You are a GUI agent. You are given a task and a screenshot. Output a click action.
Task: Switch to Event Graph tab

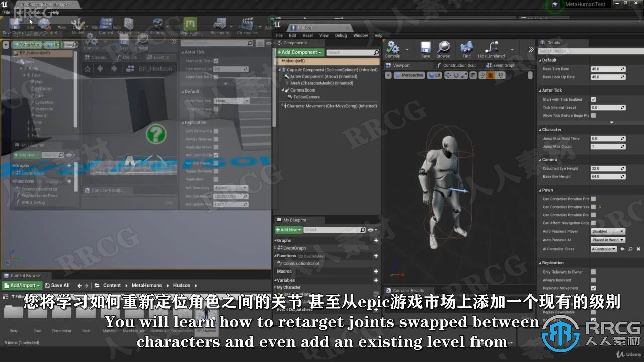click(501, 65)
